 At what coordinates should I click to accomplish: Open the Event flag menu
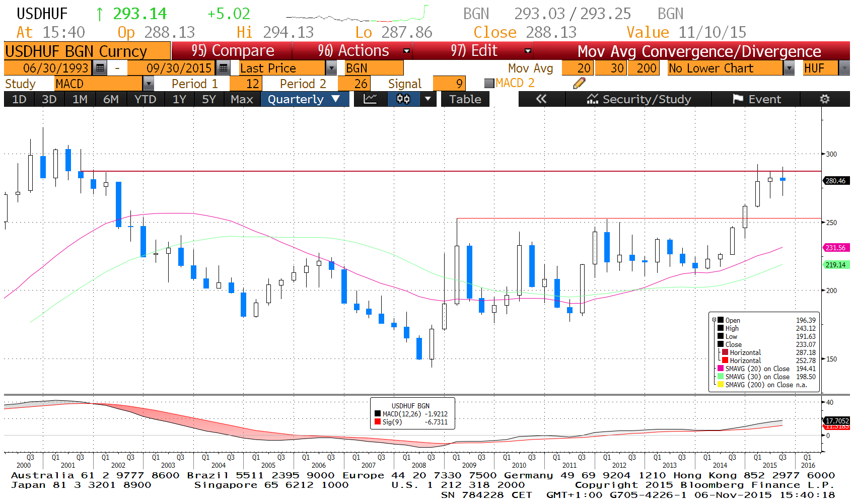point(756,99)
